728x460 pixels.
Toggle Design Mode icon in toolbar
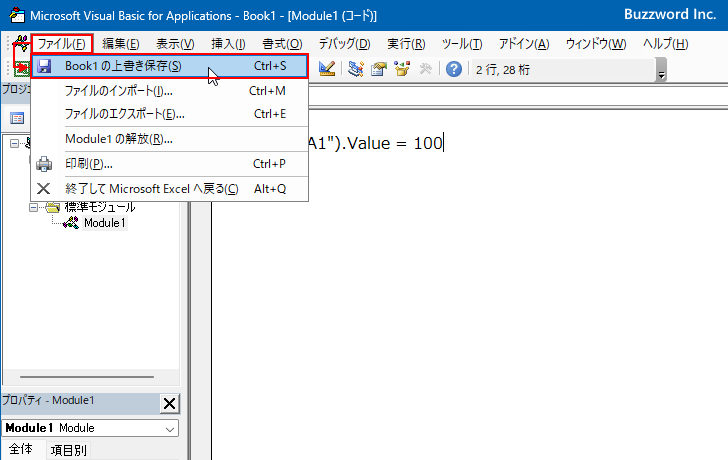tap(327, 69)
